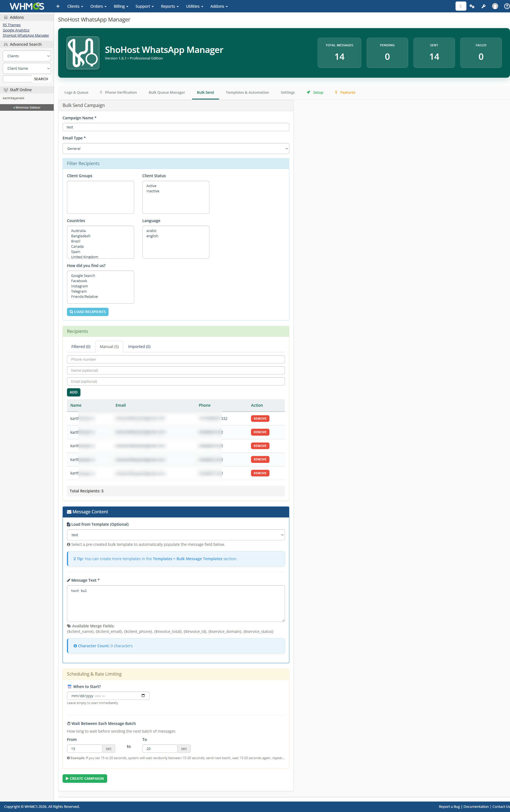This screenshot has width=510, height=812.
Task: Click the white search box in top bar
Action: [x=460, y=6]
